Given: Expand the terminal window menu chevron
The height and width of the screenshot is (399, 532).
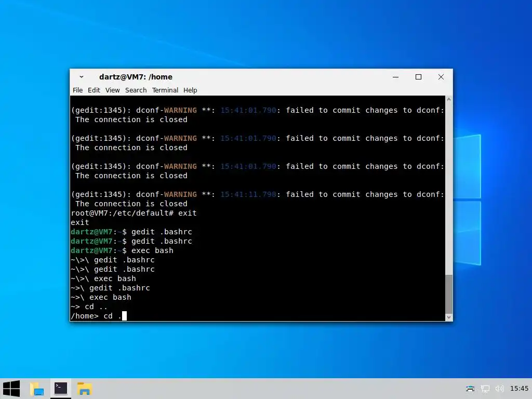Looking at the screenshot, I should pos(82,77).
